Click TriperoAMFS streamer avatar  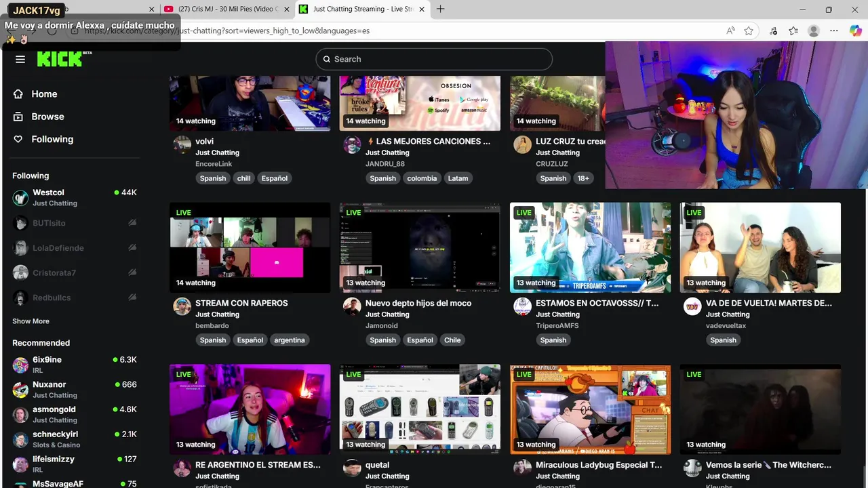[x=522, y=306]
